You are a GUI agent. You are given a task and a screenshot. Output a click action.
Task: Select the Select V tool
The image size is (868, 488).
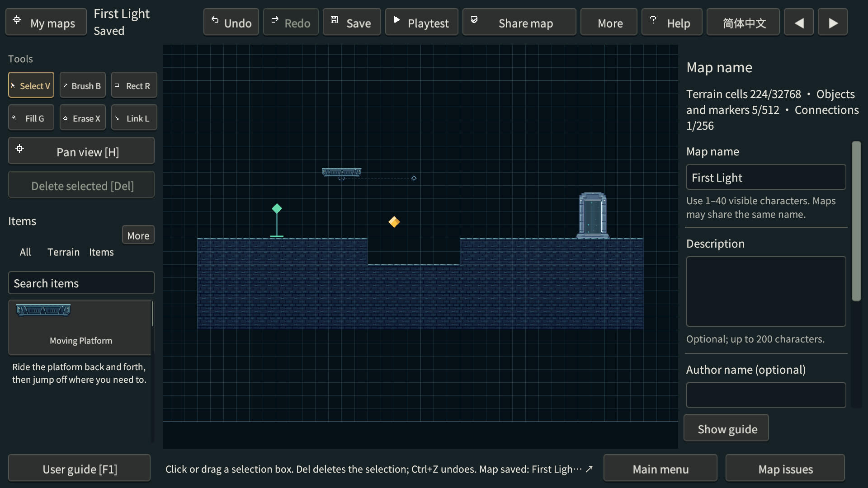tap(31, 85)
